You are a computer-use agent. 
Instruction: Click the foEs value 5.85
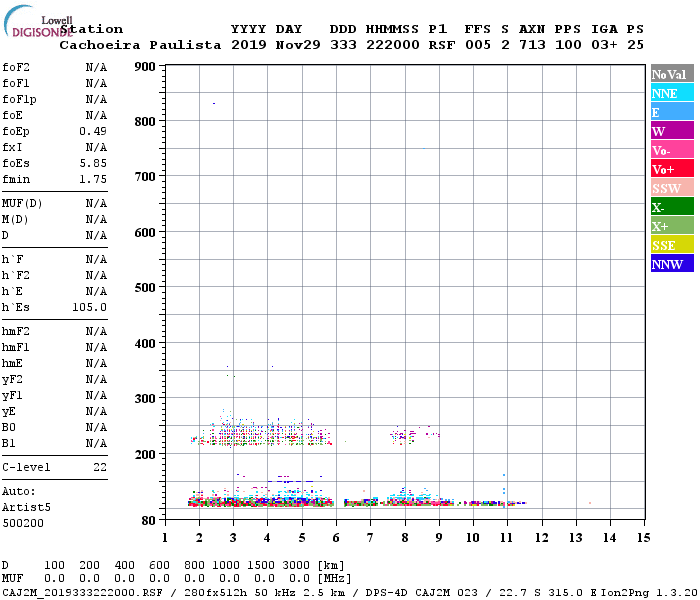[x=93, y=163]
